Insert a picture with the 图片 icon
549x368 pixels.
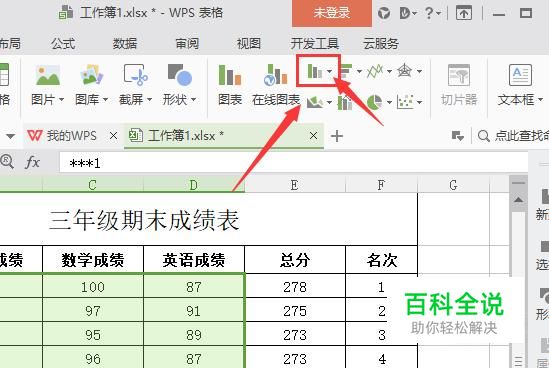[48, 75]
